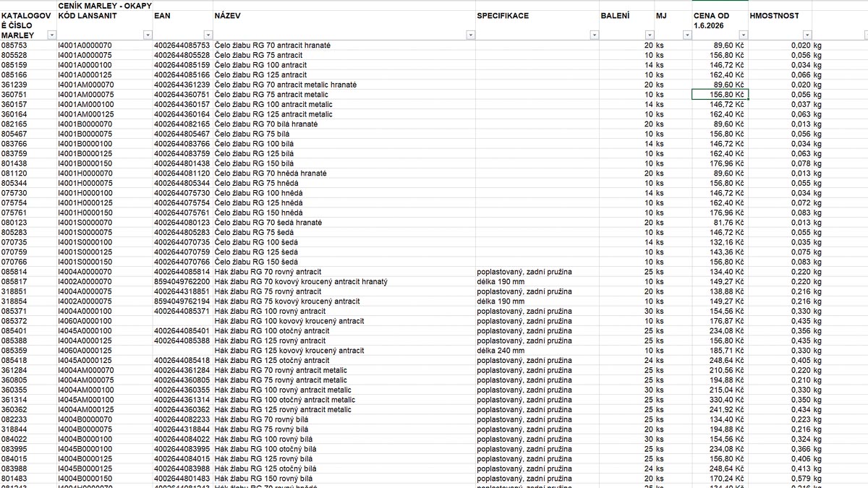Select EAN cell 8594049762200
The width and height of the screenshot is (868, 488).
pyautogui.click(x=182, y=281)
